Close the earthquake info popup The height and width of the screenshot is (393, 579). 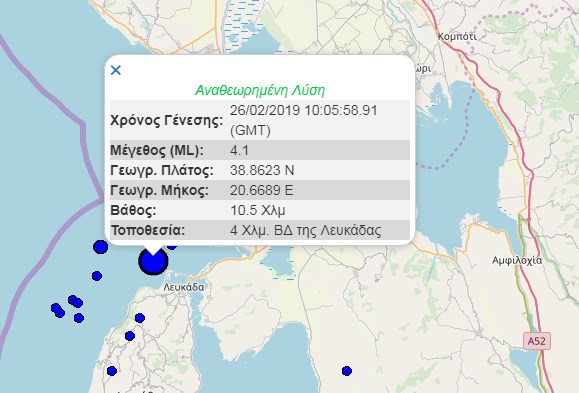point(116,70)
